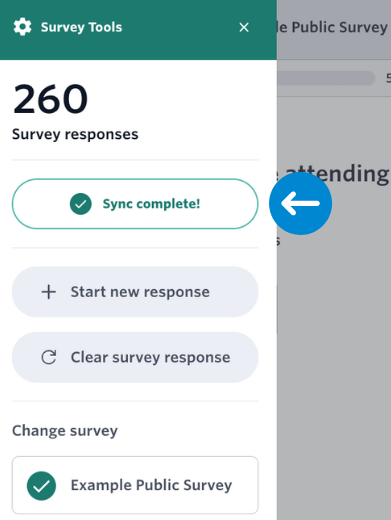Click the progress number beside progress bar
Screen dimensions: 391x520
click(388, 78)
